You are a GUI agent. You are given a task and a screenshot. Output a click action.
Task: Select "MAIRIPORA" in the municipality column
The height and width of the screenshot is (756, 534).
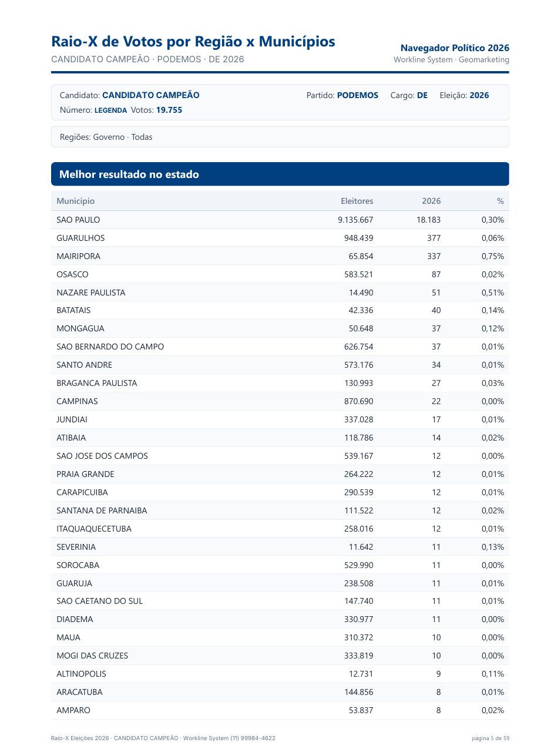coord(78,256)
